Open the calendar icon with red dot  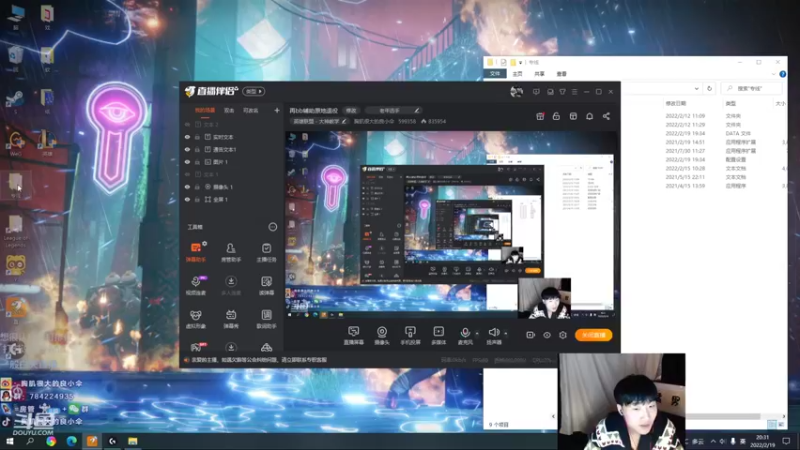540,116
